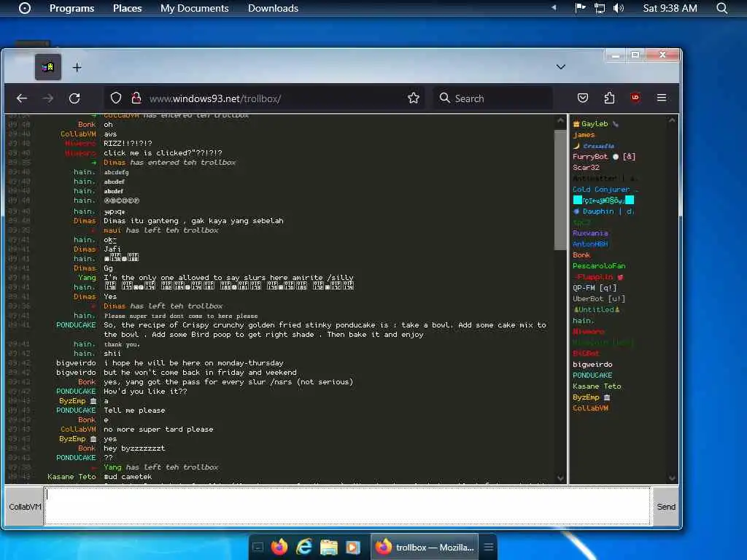Select UberBot [u!] in the user list
Image resolution: width=747 pixels, height=560 pixels.
click(x=599, y=299)
